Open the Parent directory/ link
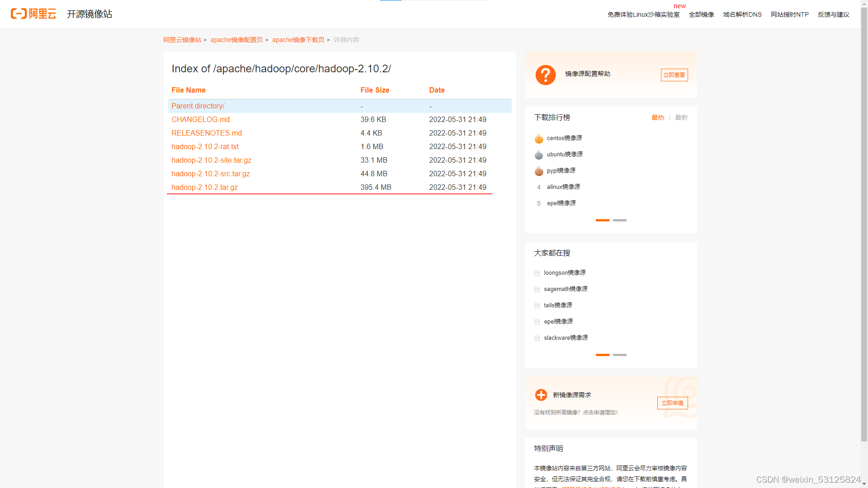868x488 pixels. pyautogui.click(x=198, y=106)
